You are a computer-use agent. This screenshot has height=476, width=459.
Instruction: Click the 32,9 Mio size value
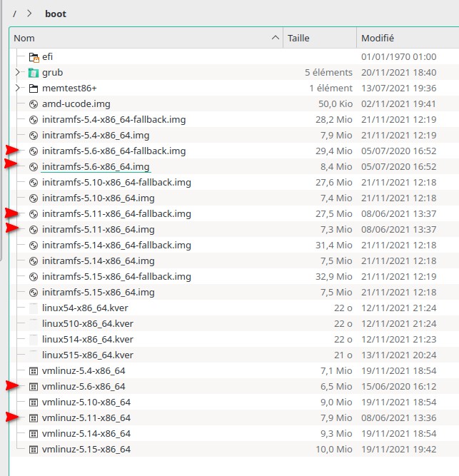[334, 277]
